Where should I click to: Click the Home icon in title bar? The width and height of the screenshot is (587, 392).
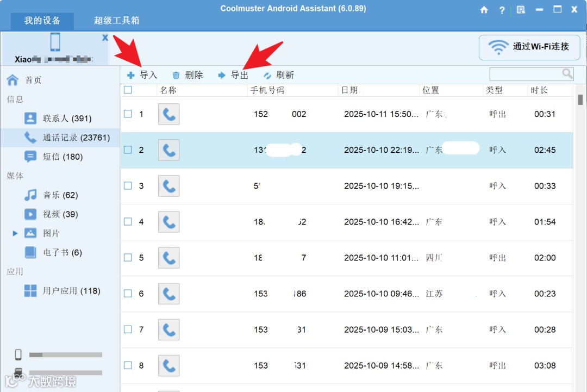[x=484, y=10]
